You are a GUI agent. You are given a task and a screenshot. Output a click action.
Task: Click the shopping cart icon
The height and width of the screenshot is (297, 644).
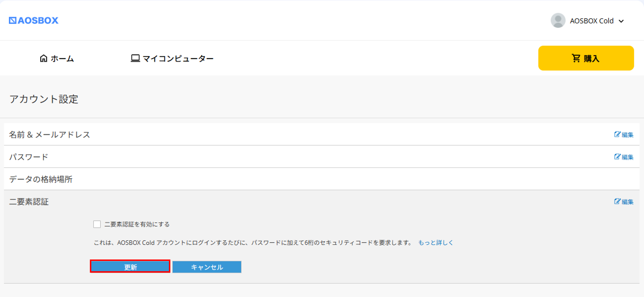coord(576,58)
